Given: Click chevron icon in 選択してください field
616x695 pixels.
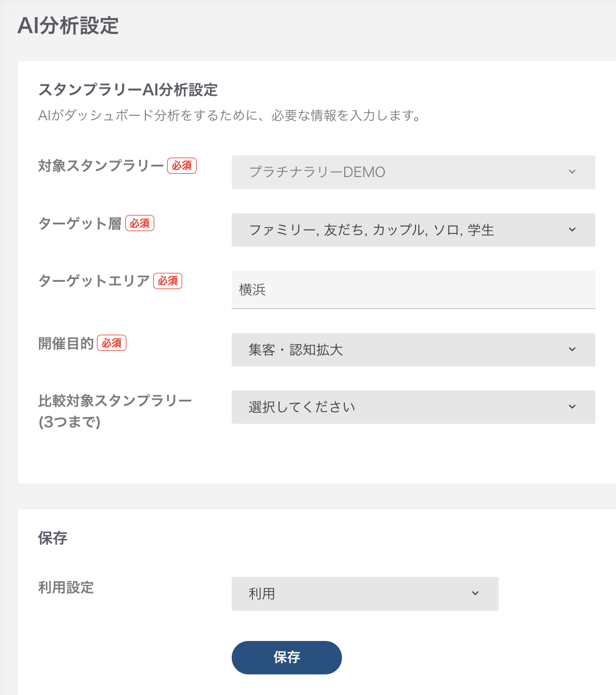Looking at the screenshot, I should pos(572,407).
